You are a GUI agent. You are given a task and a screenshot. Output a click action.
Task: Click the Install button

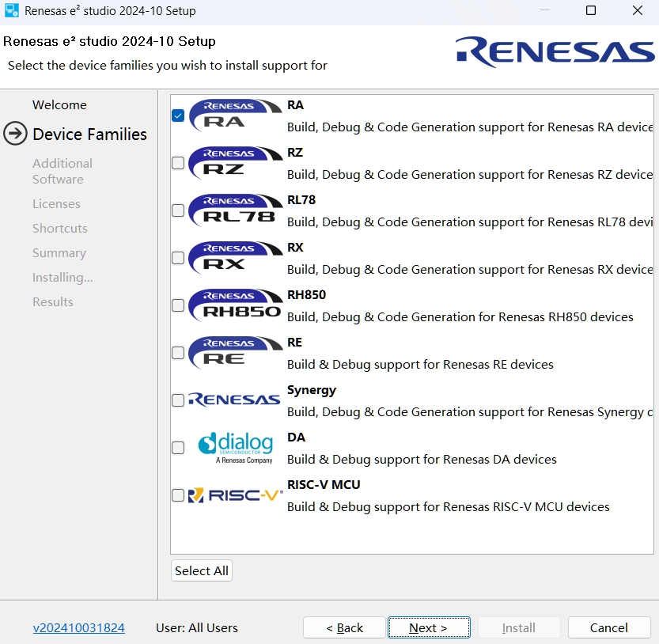[x=519, y=627]
